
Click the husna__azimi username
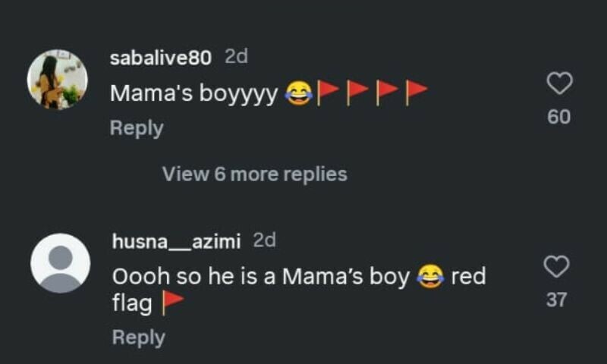click(176, 241)
